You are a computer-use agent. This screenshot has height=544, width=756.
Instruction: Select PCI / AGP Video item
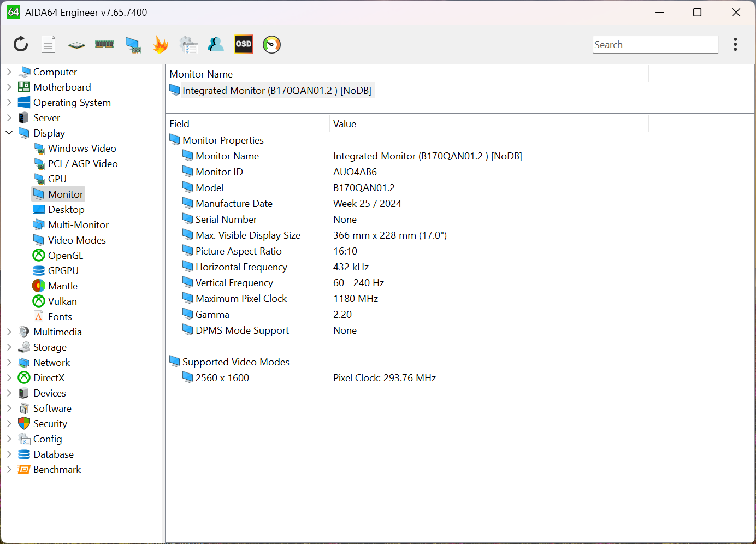[82, 163]
